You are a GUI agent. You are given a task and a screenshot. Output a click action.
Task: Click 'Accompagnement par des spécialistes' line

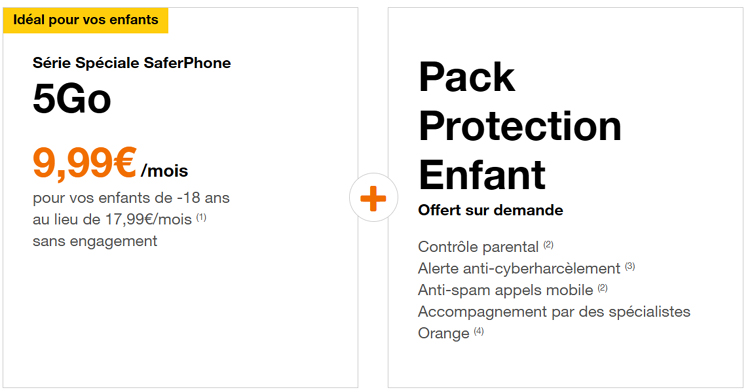point(554,312)
